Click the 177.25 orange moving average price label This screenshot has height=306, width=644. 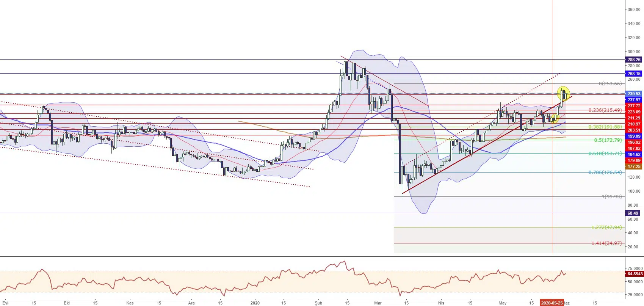[634, 166]
